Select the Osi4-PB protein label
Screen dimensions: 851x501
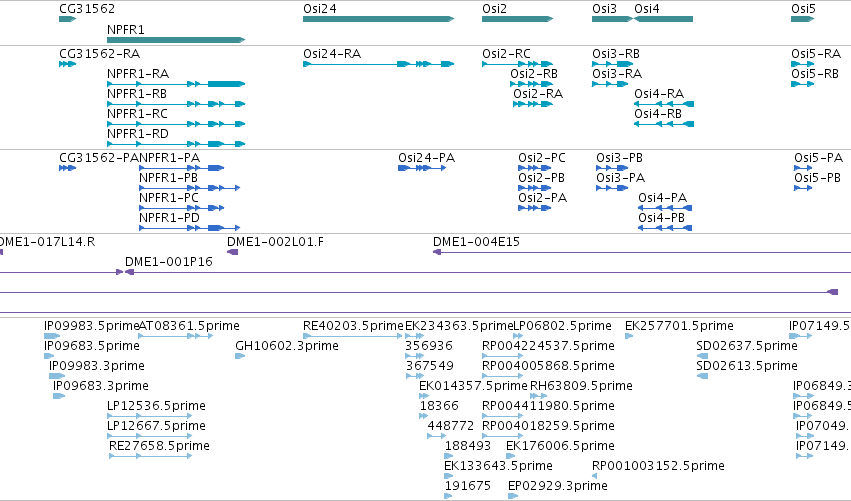[x=662, y=218]
